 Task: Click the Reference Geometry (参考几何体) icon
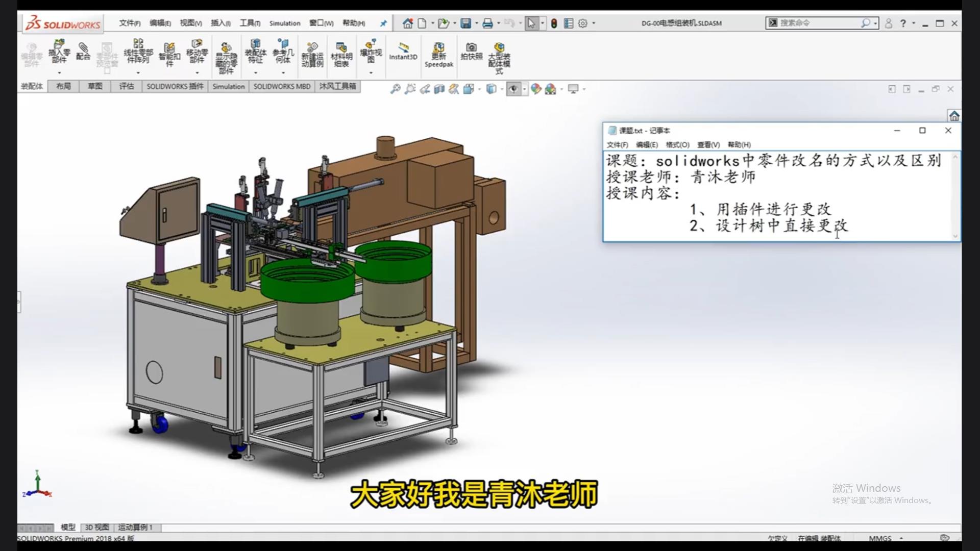[x=283, y=52]
